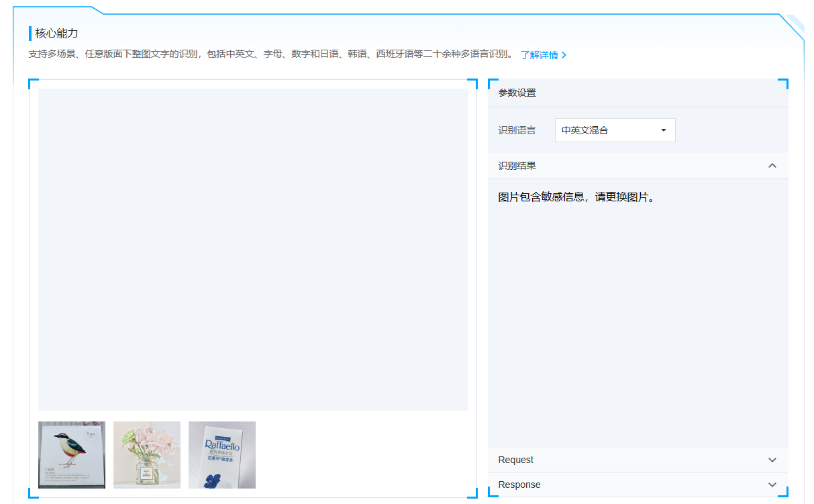
Task: Choose the bird sample image thumbnail
Action: click(x=72, y=455)
